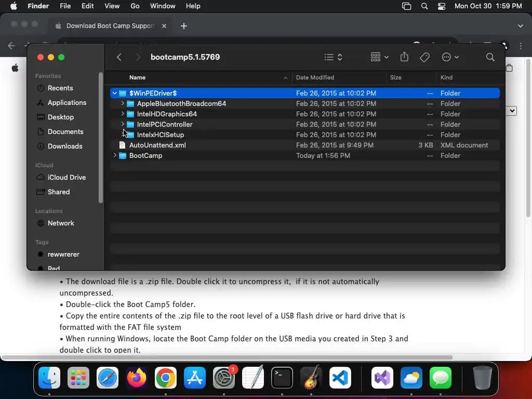The height and width of the screenshot is (399, 532).
Task: Open Applications in the sidebar
Action: [67, 102]
